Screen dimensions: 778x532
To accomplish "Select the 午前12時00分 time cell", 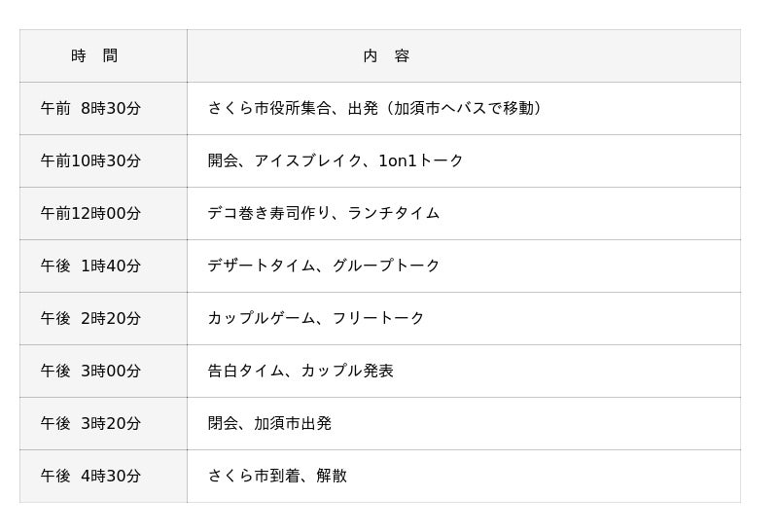I will [90, 214].
